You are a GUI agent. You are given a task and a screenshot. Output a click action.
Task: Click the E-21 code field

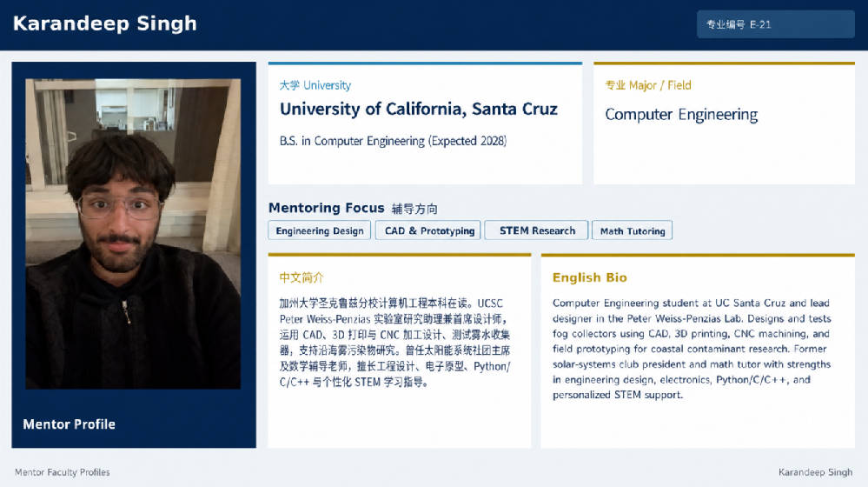[776, 24]
